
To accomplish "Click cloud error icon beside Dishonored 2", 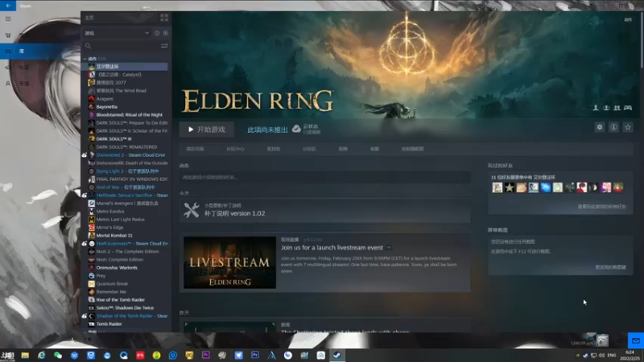I will coord(85,155).
